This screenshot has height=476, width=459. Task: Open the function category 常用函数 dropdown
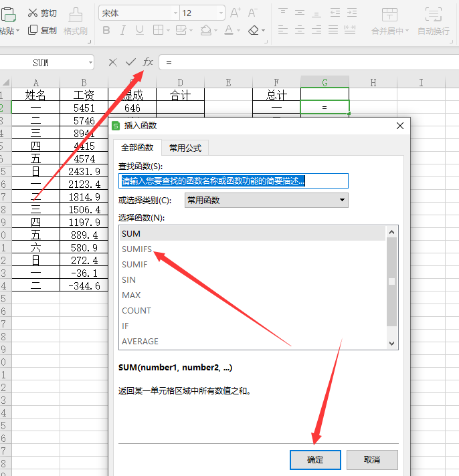(266, 200)
